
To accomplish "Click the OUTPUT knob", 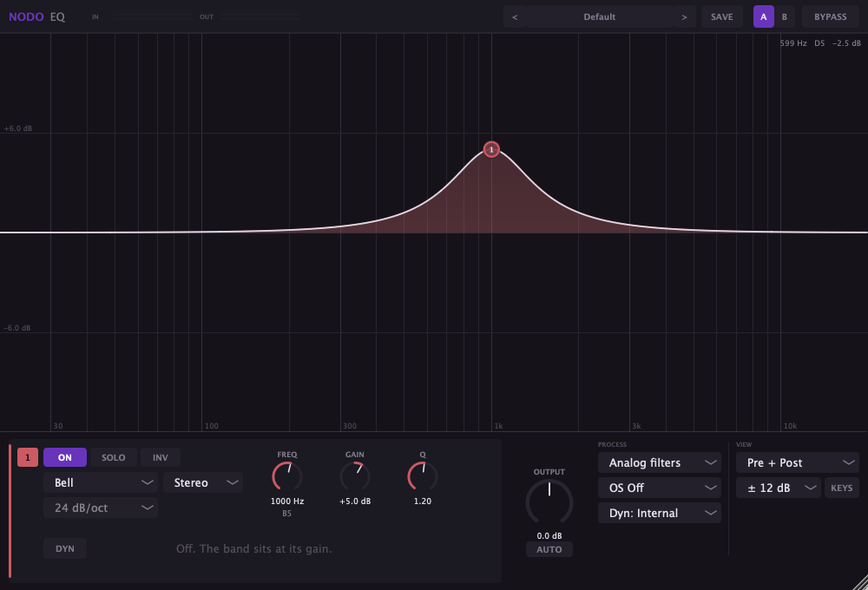I will (x=549, y=502).
